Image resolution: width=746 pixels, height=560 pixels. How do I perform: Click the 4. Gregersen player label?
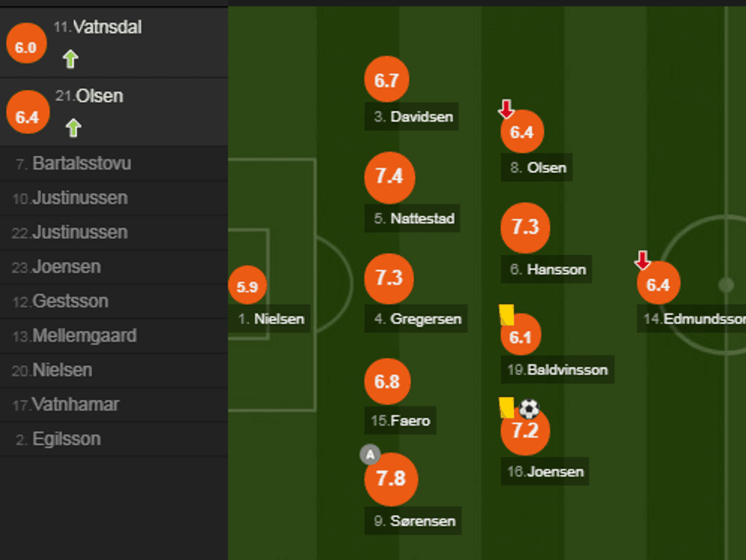point(417,319)
